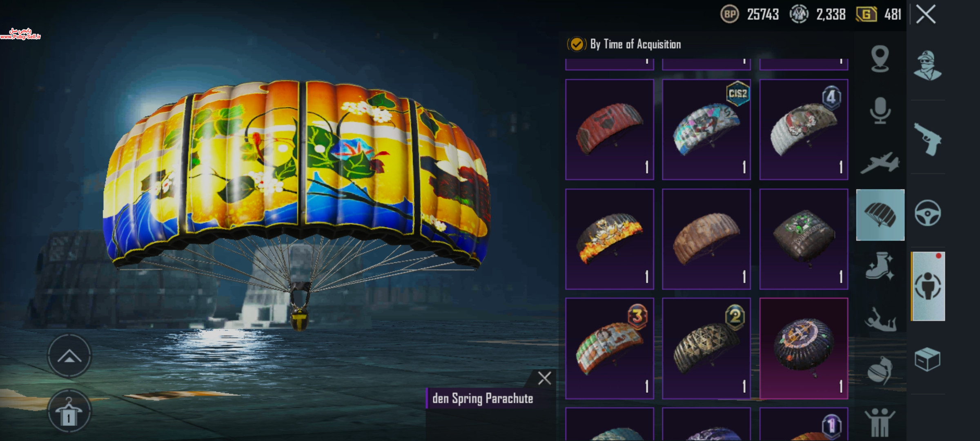Open the character outfit tab icon
This screenshot has width=980, height=441.
coord(927,66)
